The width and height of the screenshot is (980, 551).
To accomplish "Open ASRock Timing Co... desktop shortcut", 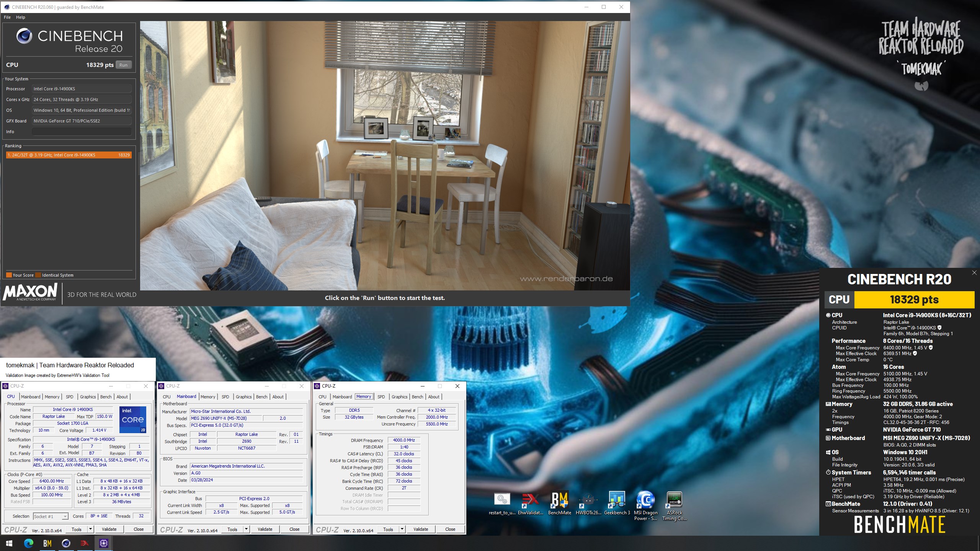I will [x=674, y=506].
